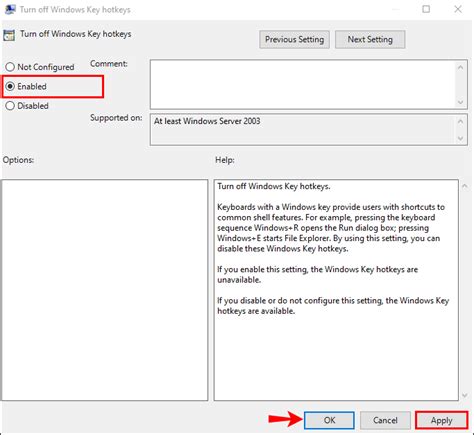Screen dimensions: 474x435
Task: Click the Help pane scroll up arrow
Action: 465,186
